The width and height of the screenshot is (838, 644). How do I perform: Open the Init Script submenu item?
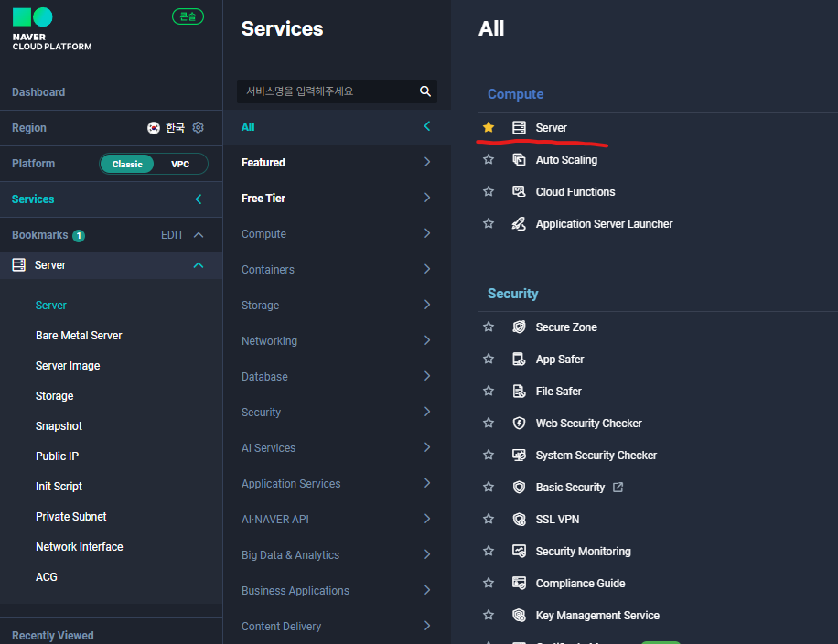pyautogui.click(x=59, y=487)
